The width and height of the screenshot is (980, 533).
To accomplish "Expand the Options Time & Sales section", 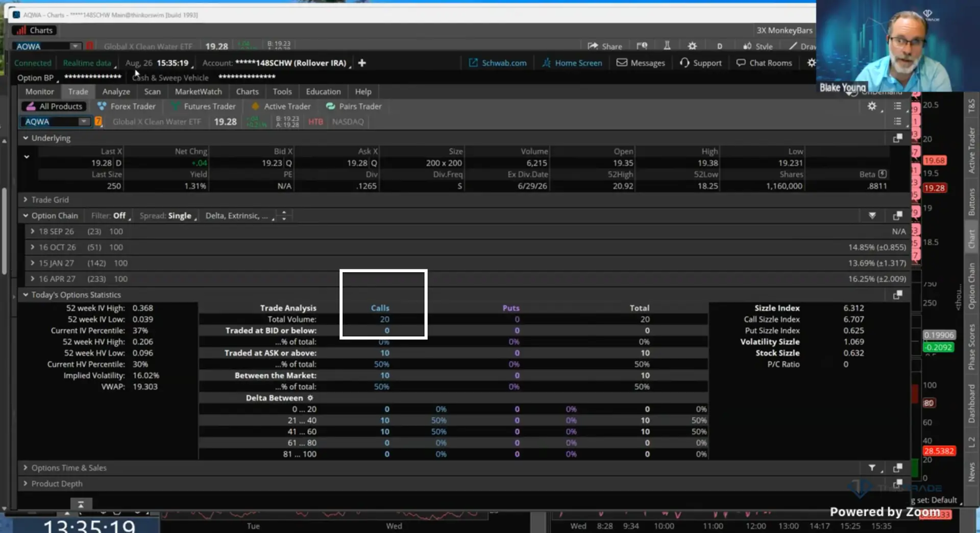I will [x=26, y=468].
